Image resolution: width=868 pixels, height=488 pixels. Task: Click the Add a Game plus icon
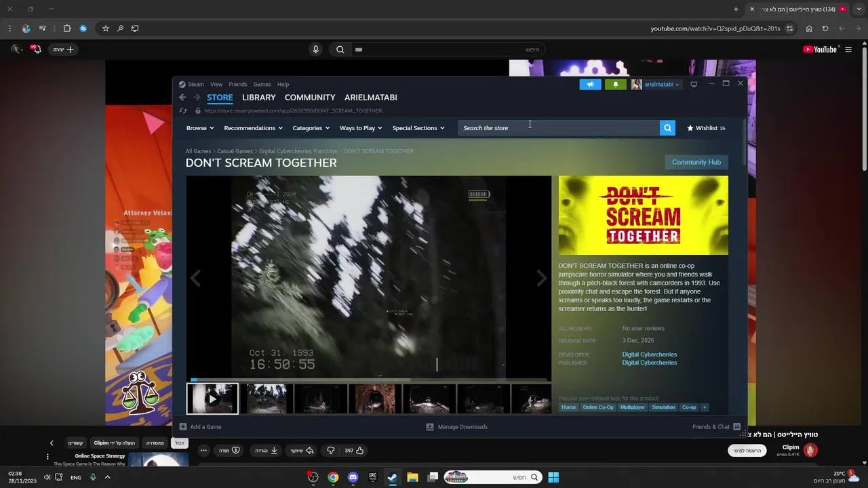click(x=183, y=427)
